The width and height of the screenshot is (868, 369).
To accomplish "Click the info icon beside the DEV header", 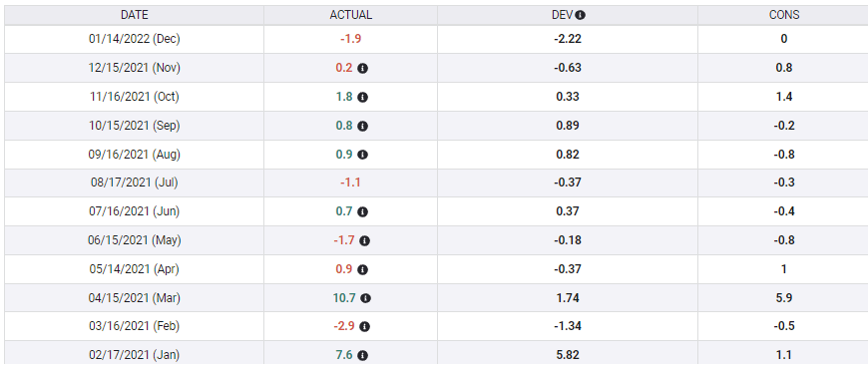I will 580,16.
